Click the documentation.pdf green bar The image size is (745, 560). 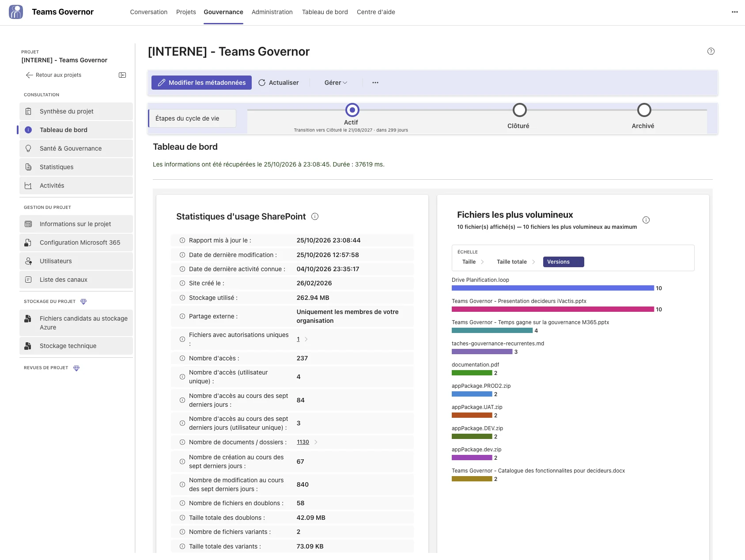click(472, 373)
